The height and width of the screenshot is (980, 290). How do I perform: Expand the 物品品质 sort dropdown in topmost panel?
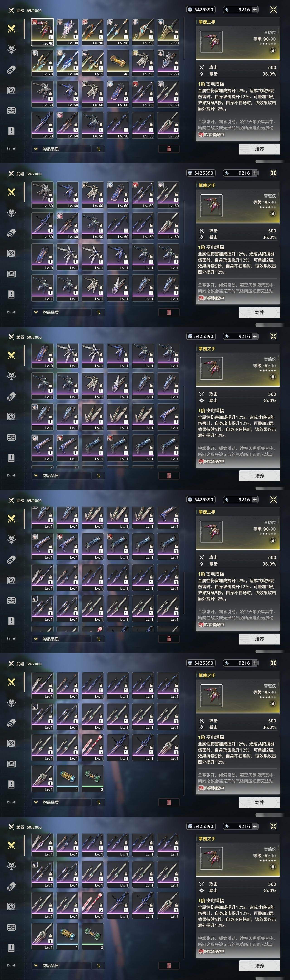click(x=61, y=149)
